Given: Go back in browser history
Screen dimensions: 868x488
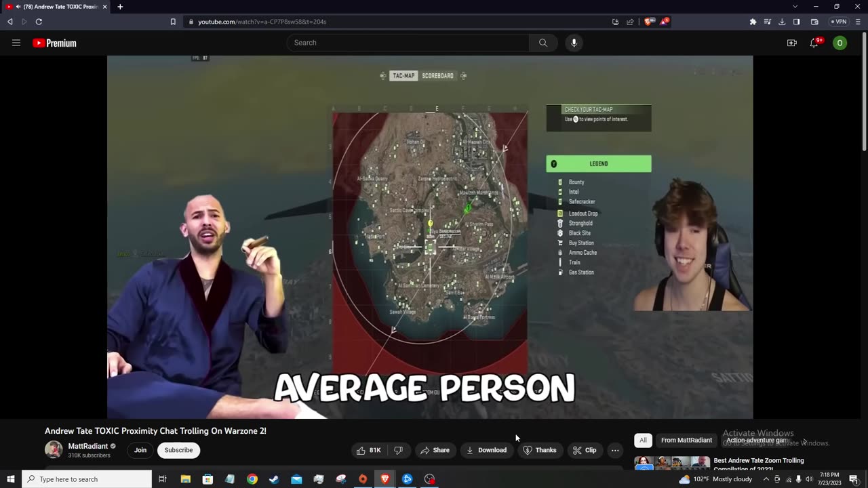Looking at the screenshot, I should tap(9, 22).
